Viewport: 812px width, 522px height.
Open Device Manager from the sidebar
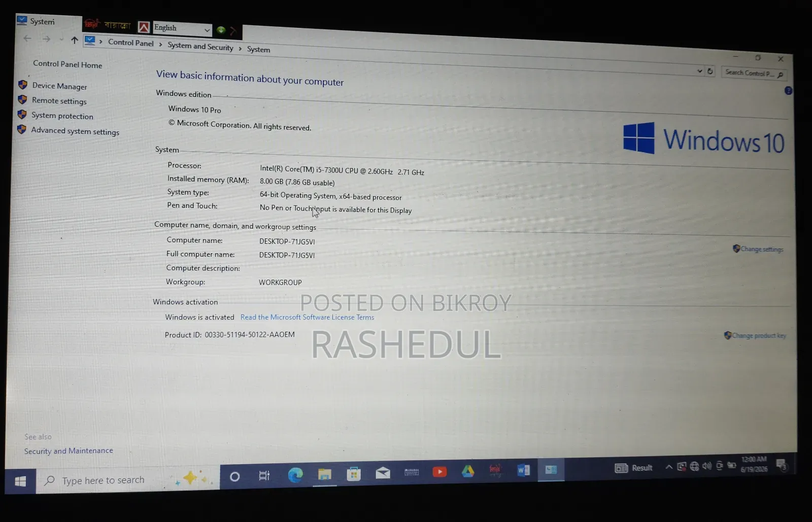tap(59, 86)
